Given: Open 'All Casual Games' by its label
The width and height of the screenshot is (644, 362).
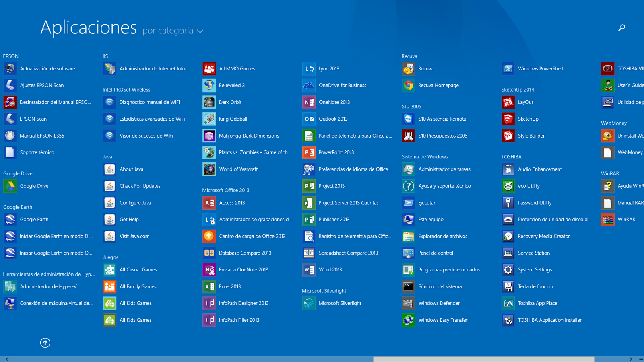Looking at the screenshot, I should (138, 270).
